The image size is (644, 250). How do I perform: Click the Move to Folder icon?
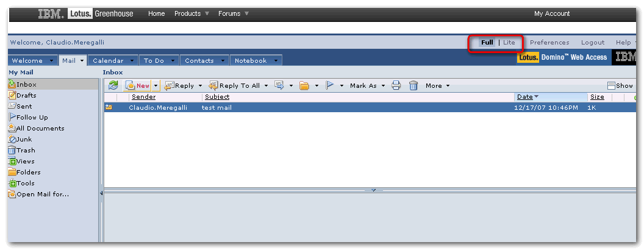pos(304,85)
